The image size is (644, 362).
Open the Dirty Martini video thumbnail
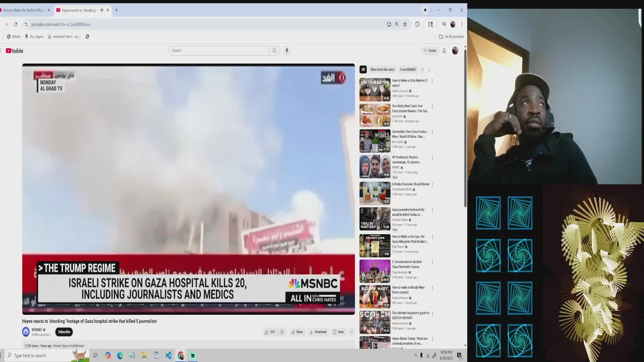tap(375, 89)
